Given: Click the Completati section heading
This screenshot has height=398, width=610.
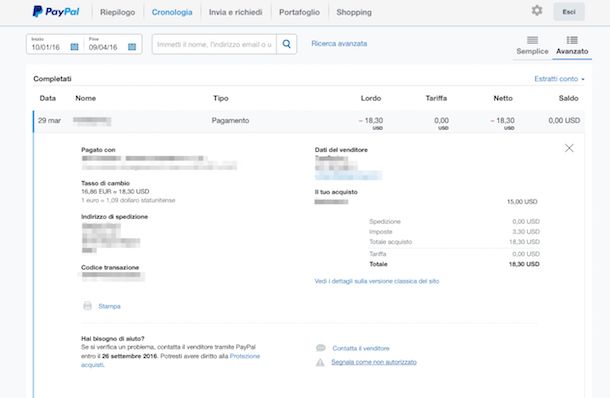Looking at the screenshot, I should (52, 79).
